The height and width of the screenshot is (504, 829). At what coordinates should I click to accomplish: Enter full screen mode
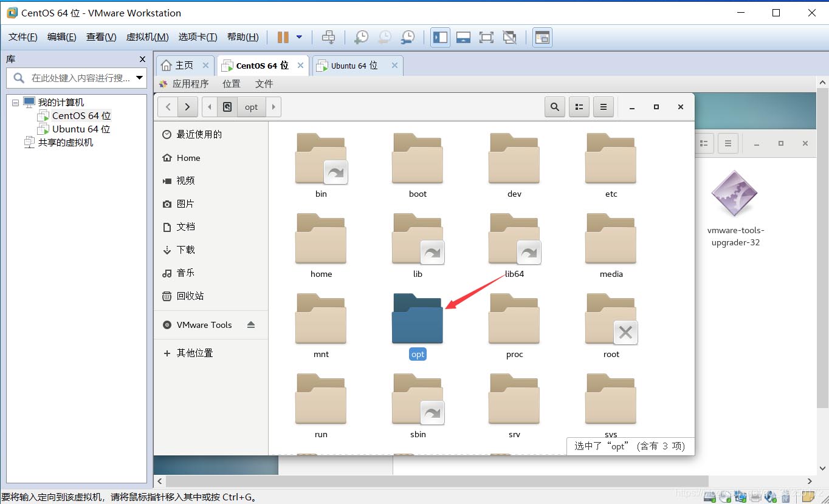(x=486, y=38)
